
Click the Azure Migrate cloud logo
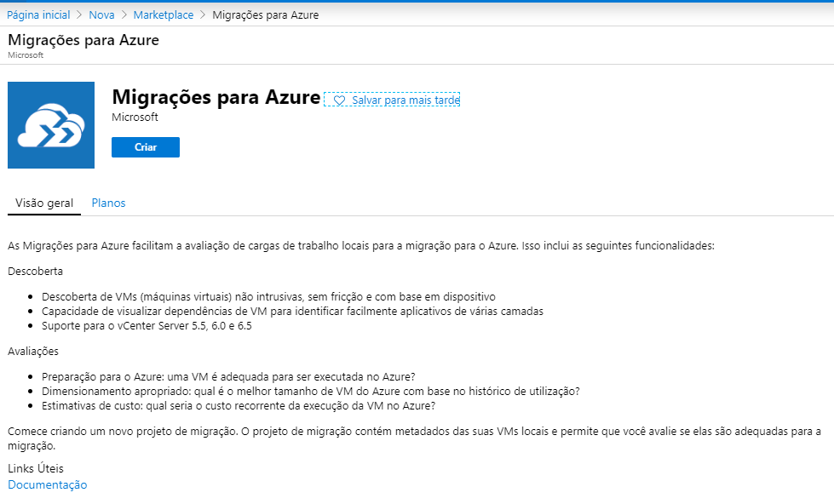click(51, 125)
